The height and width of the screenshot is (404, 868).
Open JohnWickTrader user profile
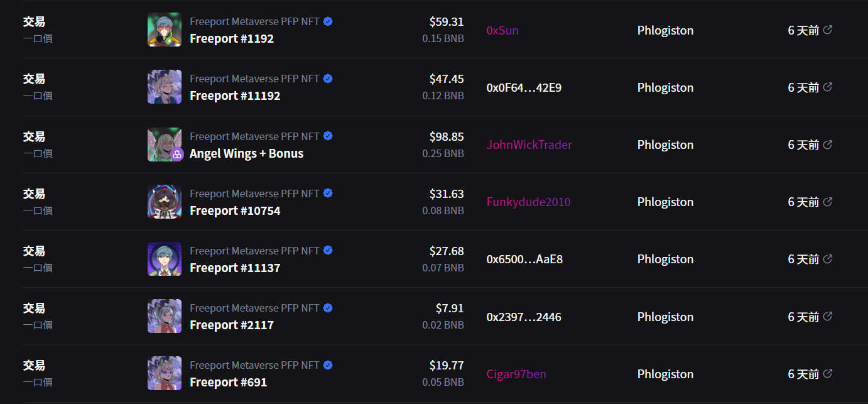[529, 145]
